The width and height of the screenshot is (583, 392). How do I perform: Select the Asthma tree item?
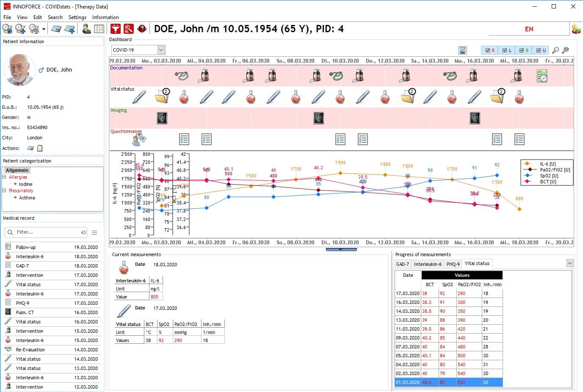click(27, 198)
